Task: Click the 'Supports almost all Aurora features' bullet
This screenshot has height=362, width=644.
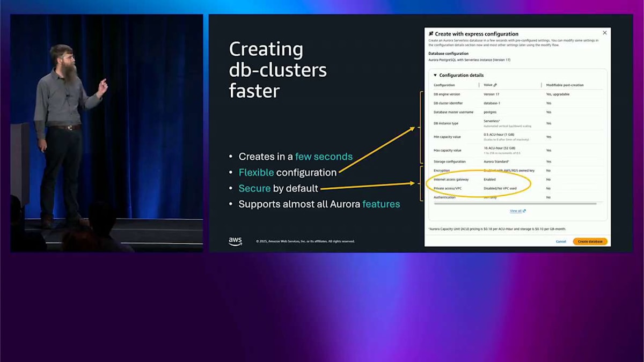Action: [319, 204]
